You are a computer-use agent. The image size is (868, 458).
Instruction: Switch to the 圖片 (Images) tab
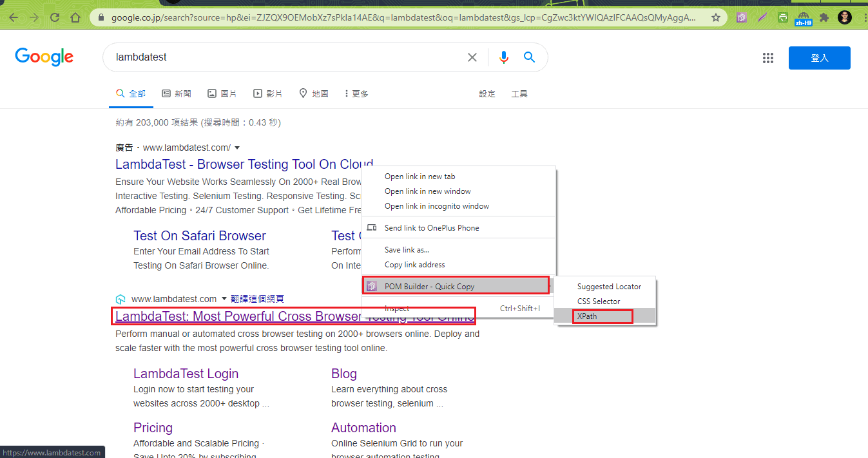tap(222, 93)
